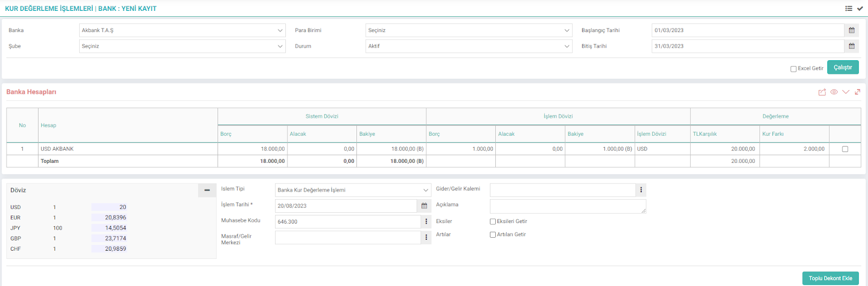Screen dimensions: 868x286
Task: Collapse the Döviz panel with minus button
Action: point(207,190)
